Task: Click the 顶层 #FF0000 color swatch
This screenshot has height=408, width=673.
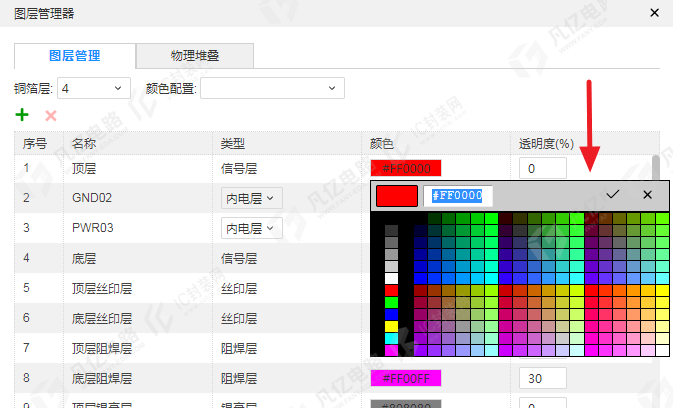Action: pyautogui.click(x=406, y=168)
